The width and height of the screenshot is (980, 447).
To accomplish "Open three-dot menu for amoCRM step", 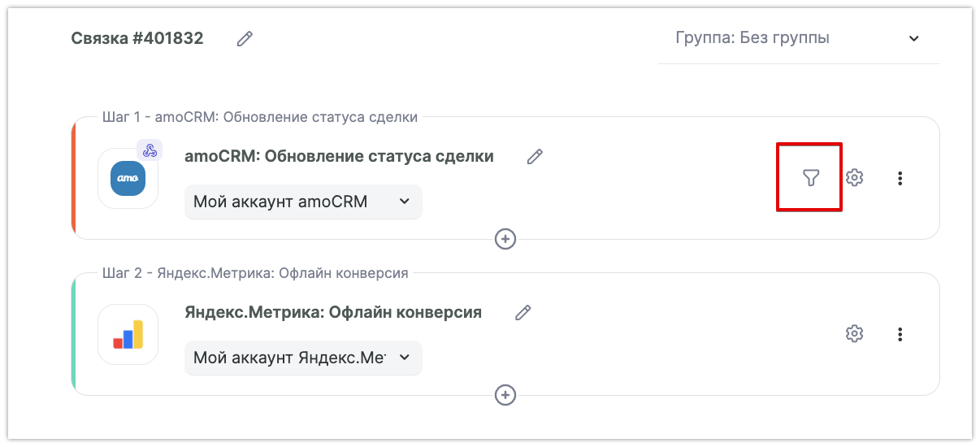I will pyautogui.click(x=900, y=178).
